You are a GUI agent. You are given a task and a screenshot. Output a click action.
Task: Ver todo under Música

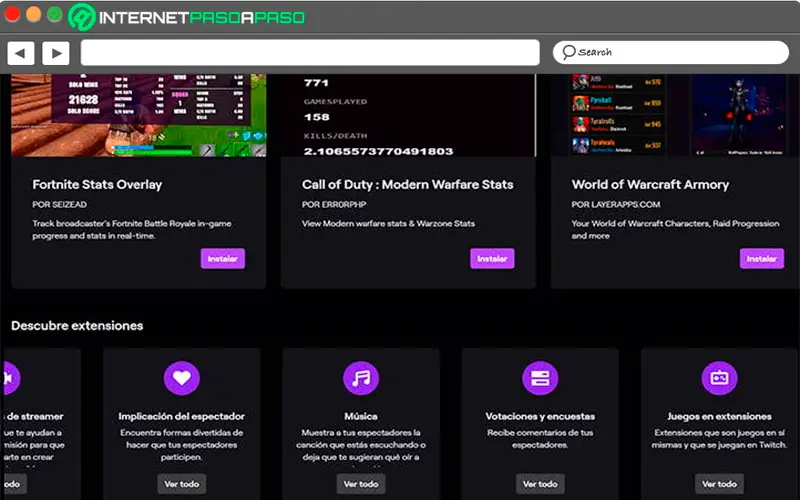coord(361,484)
